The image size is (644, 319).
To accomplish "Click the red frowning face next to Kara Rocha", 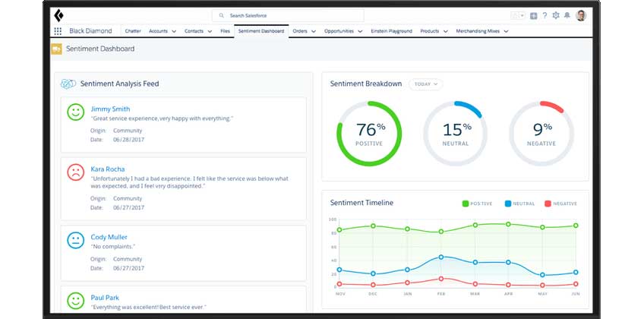I will [76, 172].
